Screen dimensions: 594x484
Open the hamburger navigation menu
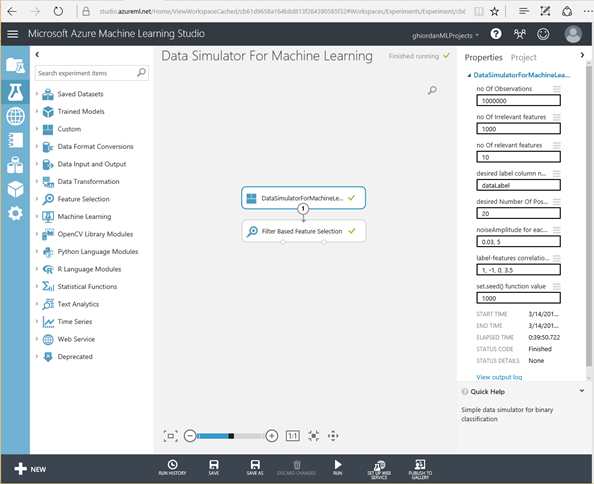point(13,34)
